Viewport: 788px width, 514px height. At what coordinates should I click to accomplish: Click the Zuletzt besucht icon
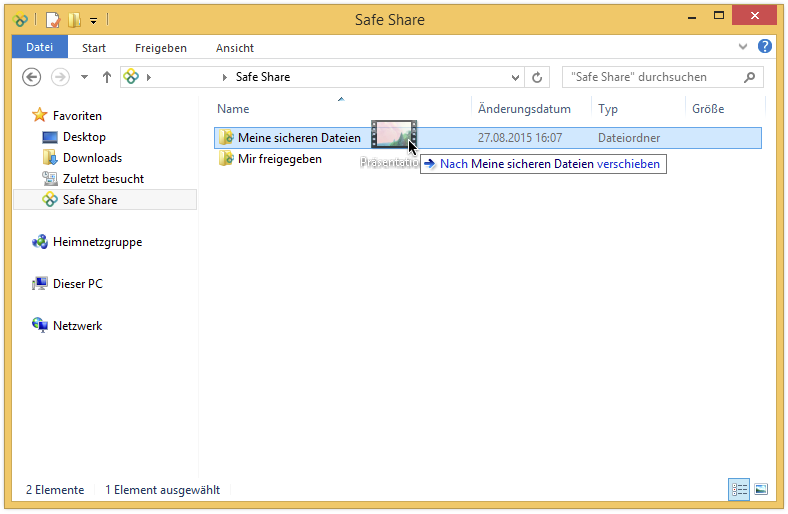tap(50, 178)
